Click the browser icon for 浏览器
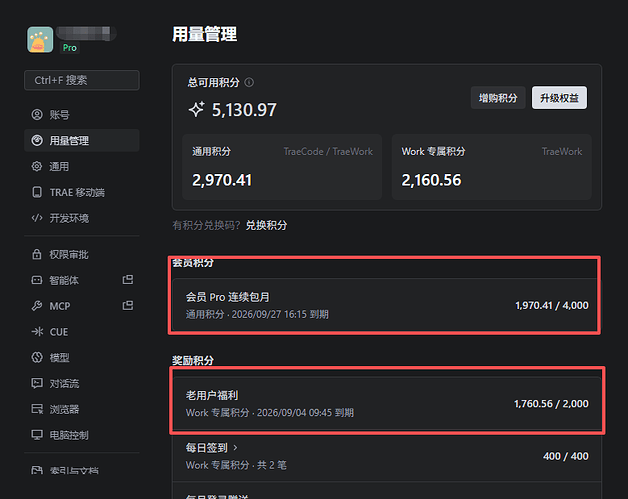This screenshot has height=499, width=628. [37, 409]
